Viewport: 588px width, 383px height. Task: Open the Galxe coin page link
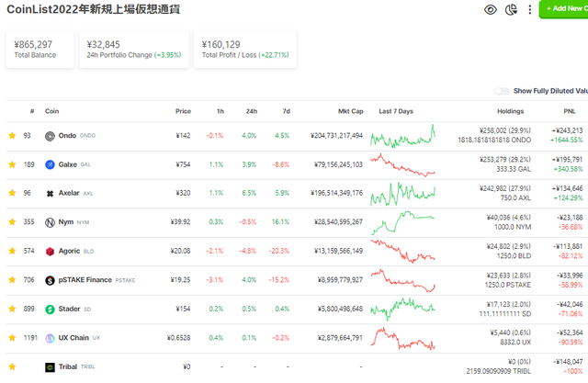click(67, 164)
